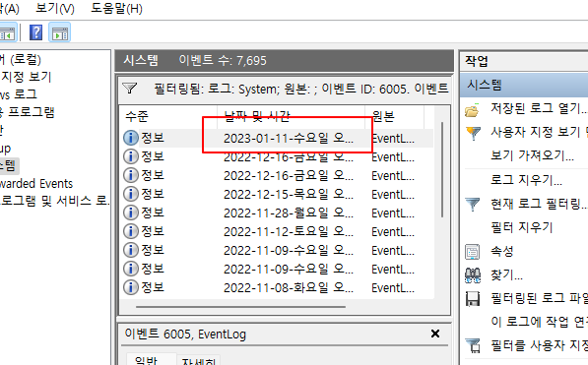This screenshot has height=365, width=588.
Task: Toggle the action pane toolbar icon
Action: point(60,32)
